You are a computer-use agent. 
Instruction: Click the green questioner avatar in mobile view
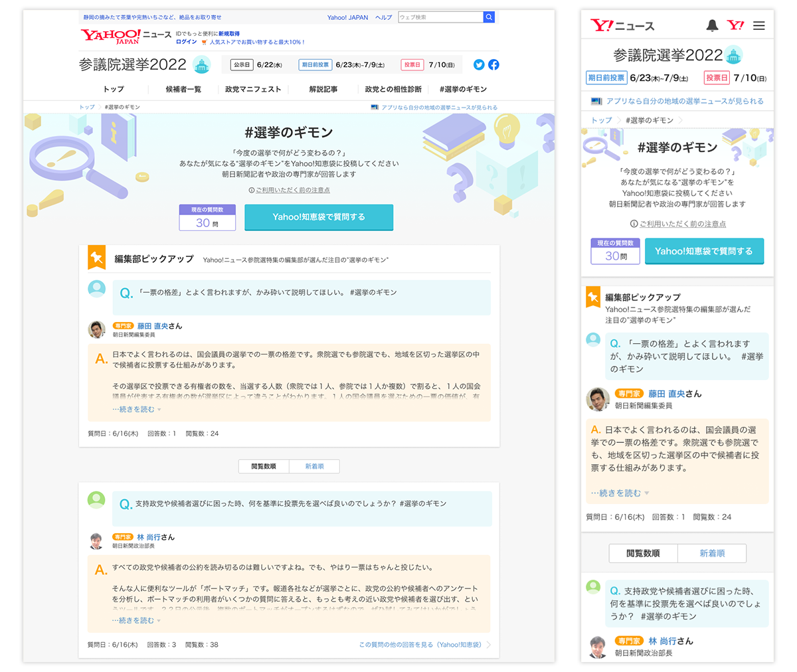[x=593, y=587]
